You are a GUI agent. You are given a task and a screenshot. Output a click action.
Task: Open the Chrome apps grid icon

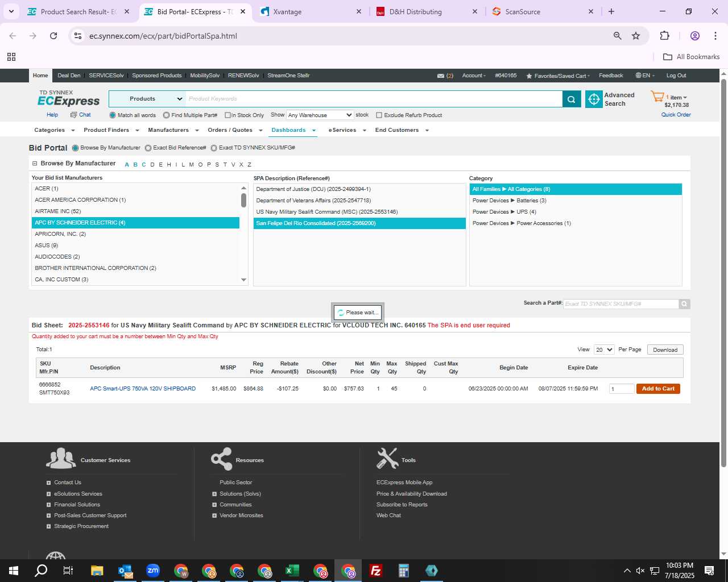[11, 57]
